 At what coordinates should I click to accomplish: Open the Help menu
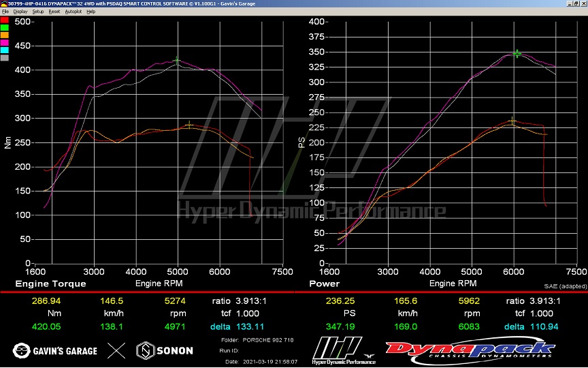pos(91,12)
